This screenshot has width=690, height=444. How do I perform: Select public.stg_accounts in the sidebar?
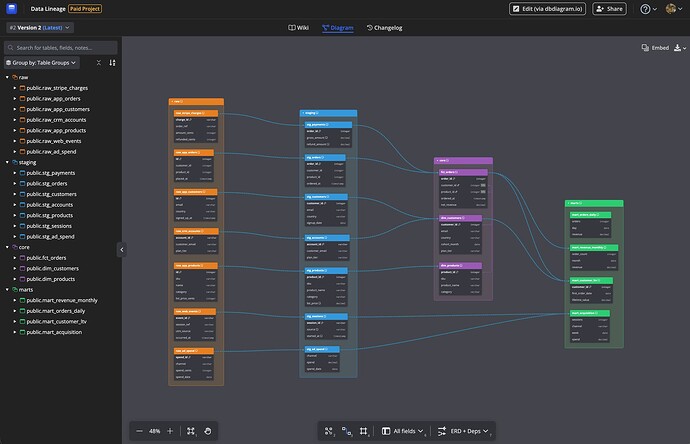pos(50,205)
